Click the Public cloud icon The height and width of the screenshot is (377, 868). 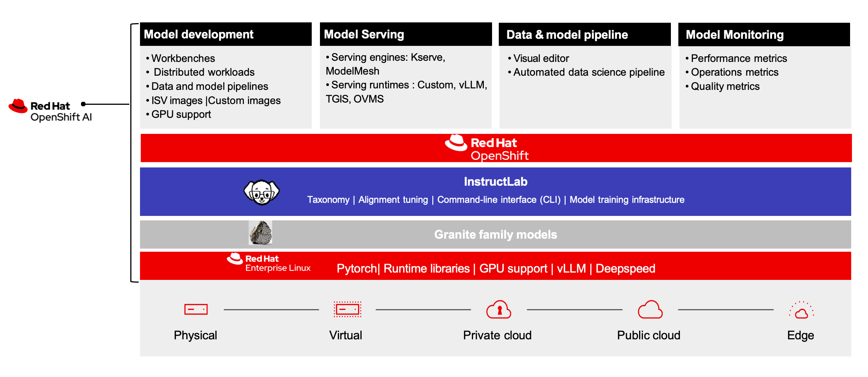click(x=650, y=310)
